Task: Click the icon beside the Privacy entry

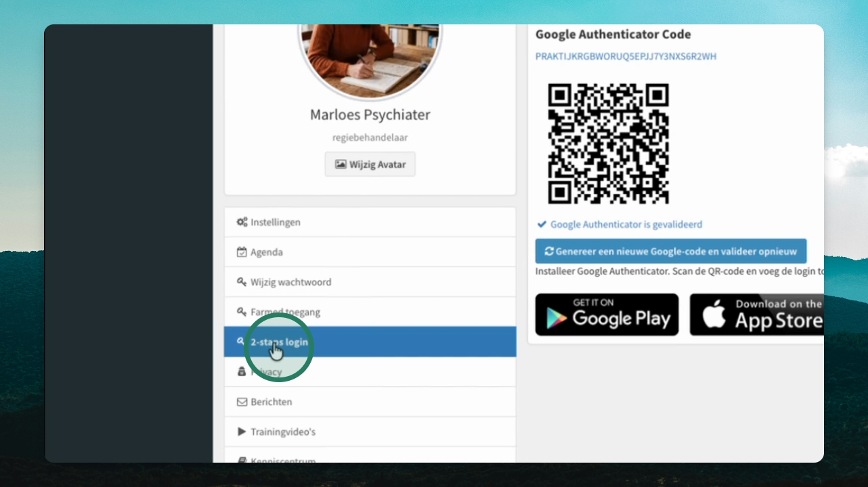Action: tap(242, 372)
